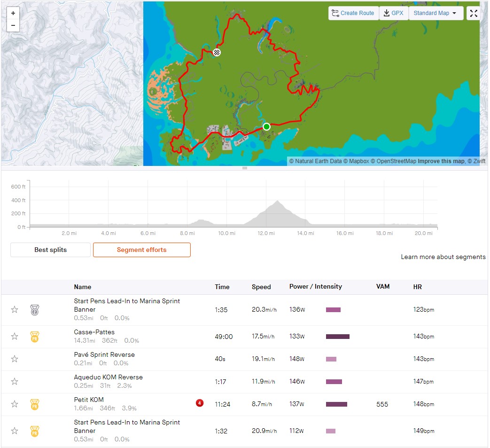Click the second-place medal on first segment
This screenshot has height=448, width=490.
pos(35,310)
